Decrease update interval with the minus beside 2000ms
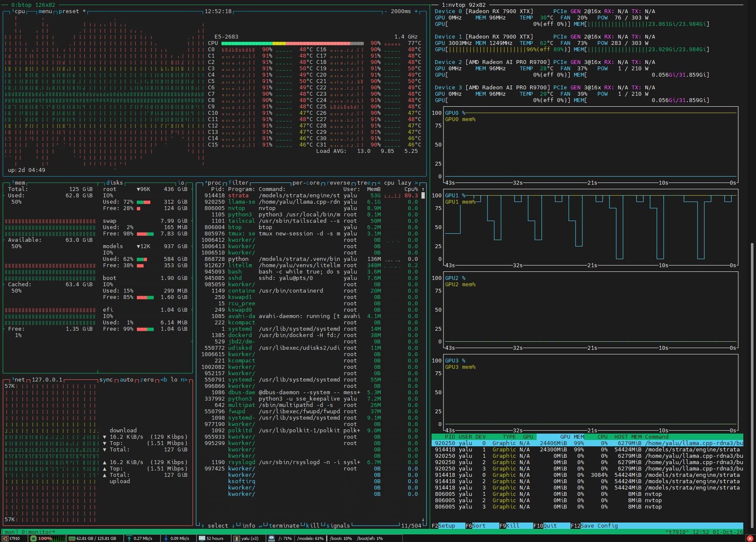Screen dimensions: 756x542 click(x=386, y=11)
